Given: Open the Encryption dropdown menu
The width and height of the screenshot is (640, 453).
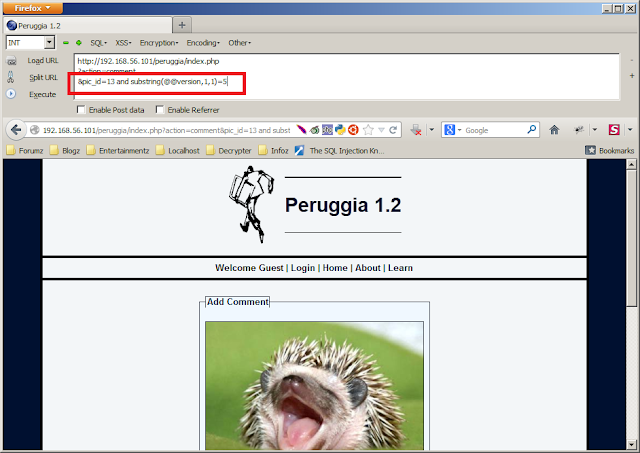Looking at the screenshot, I should tap(159, 42).
